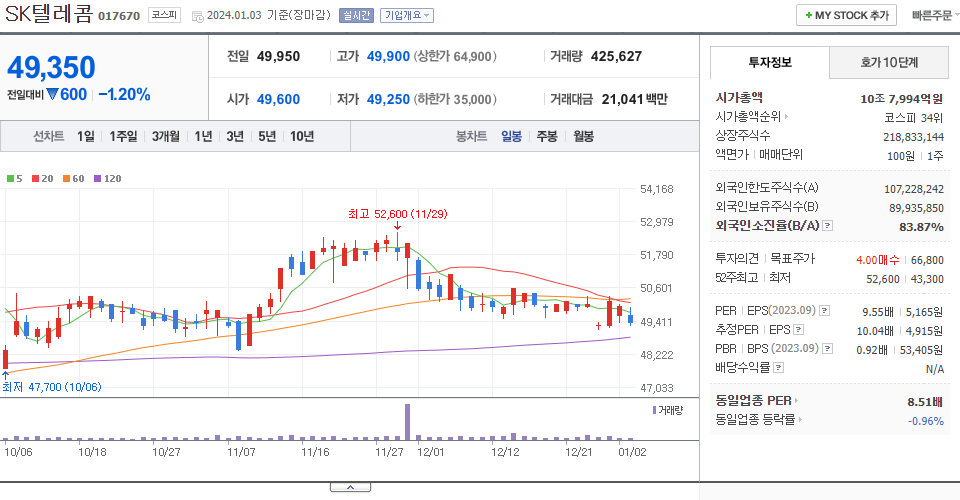Click the -1.20% change rate

(x=124, y=94)
